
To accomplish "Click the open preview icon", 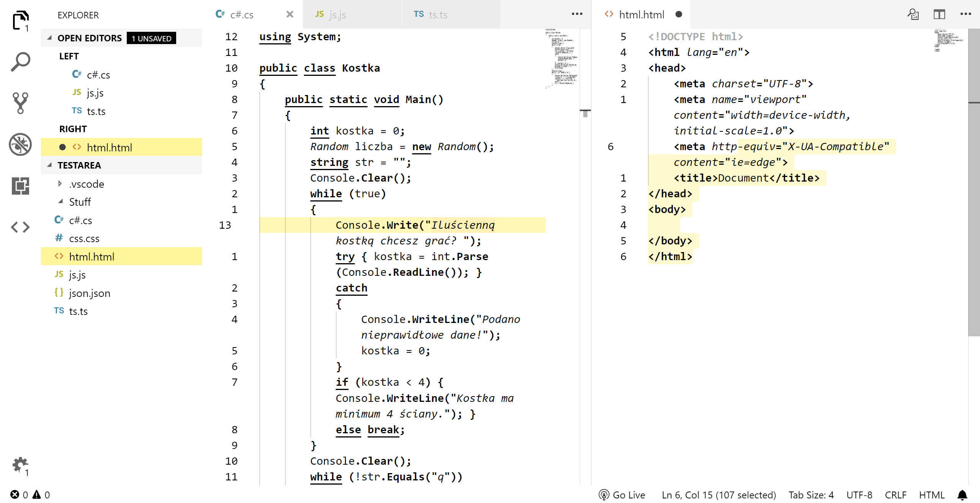I will [913, 15].
